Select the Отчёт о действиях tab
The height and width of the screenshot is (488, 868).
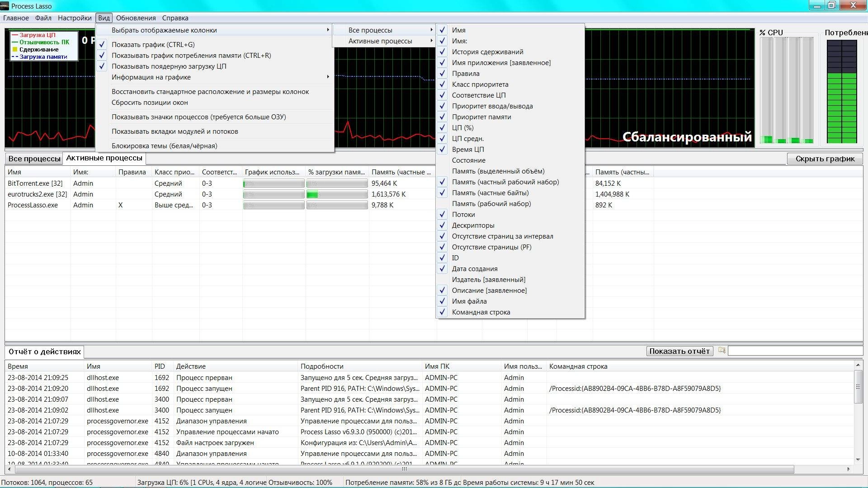44,352
